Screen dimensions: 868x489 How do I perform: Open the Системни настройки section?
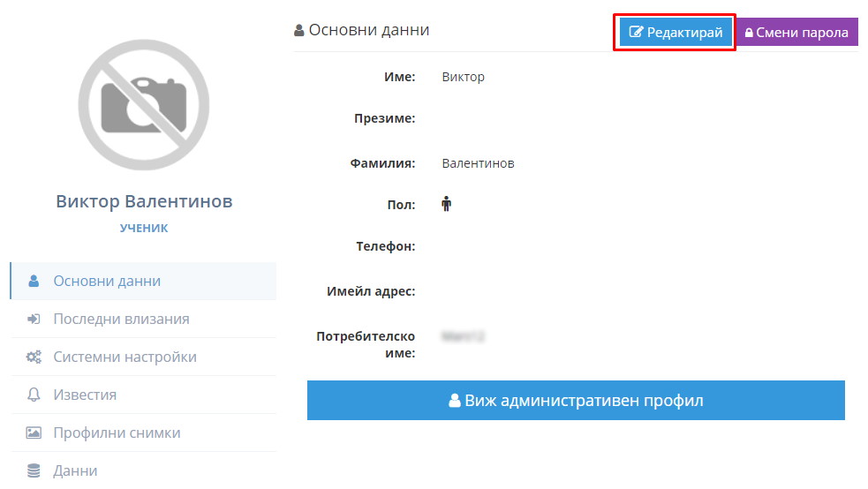coord(143,357)
